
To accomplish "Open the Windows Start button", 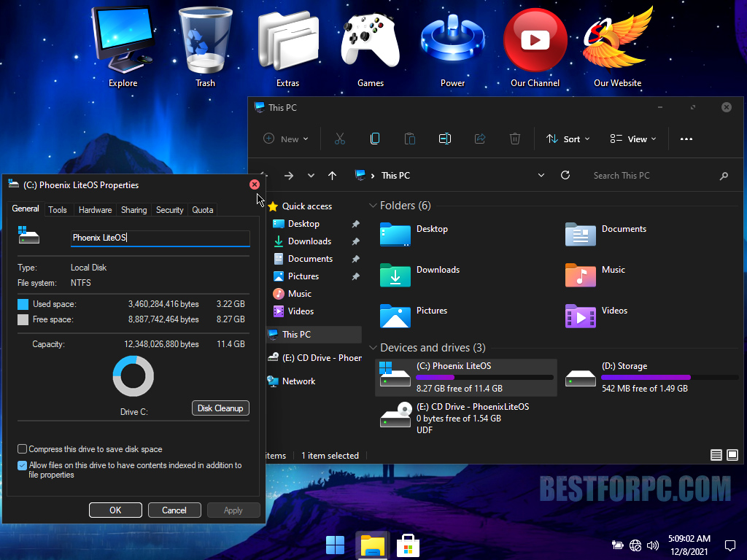I will pyautogui.click(x=336, y=545).
